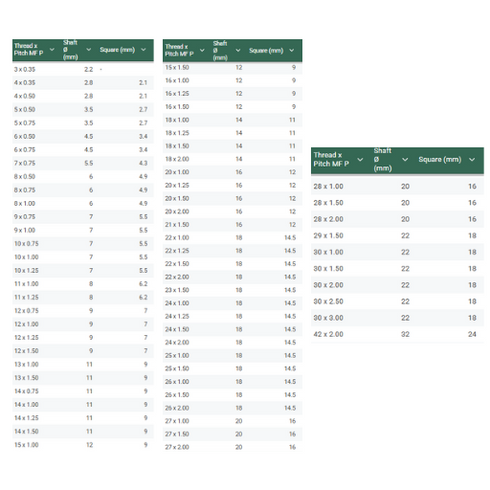Open Shaft Ø filter in first table
This screenshot has width=490, height=490.
tap(89, 50)
